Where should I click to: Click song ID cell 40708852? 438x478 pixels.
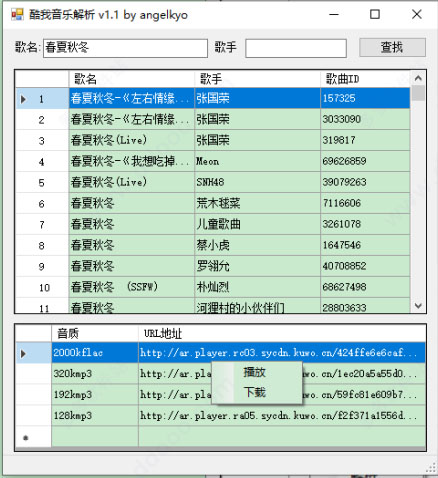click(365, 266)
